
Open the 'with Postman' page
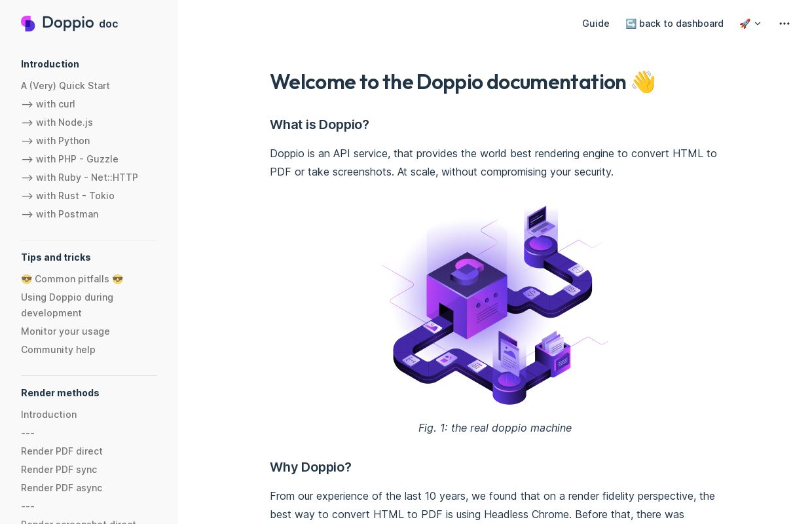point(60,214)
